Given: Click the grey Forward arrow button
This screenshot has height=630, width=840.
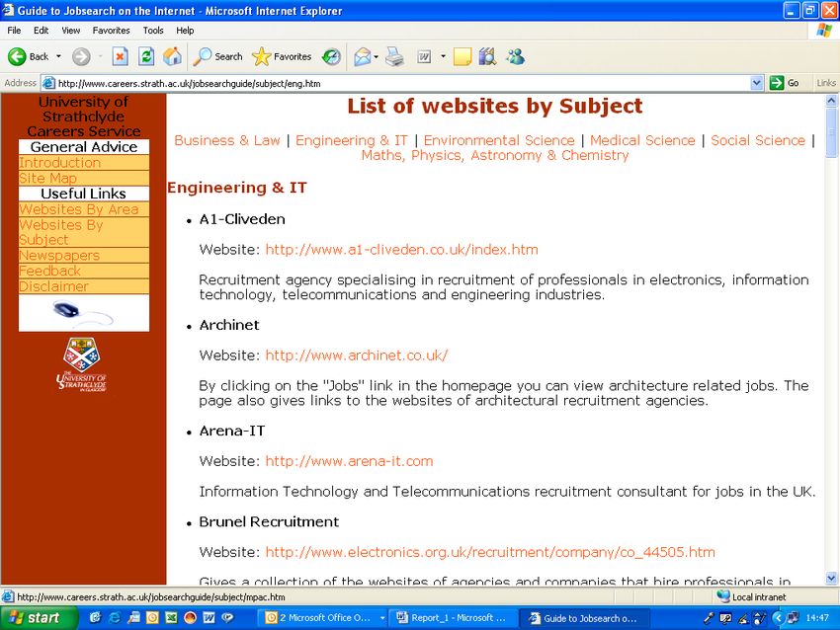Looking at the screenshot, I should (81, 56).
